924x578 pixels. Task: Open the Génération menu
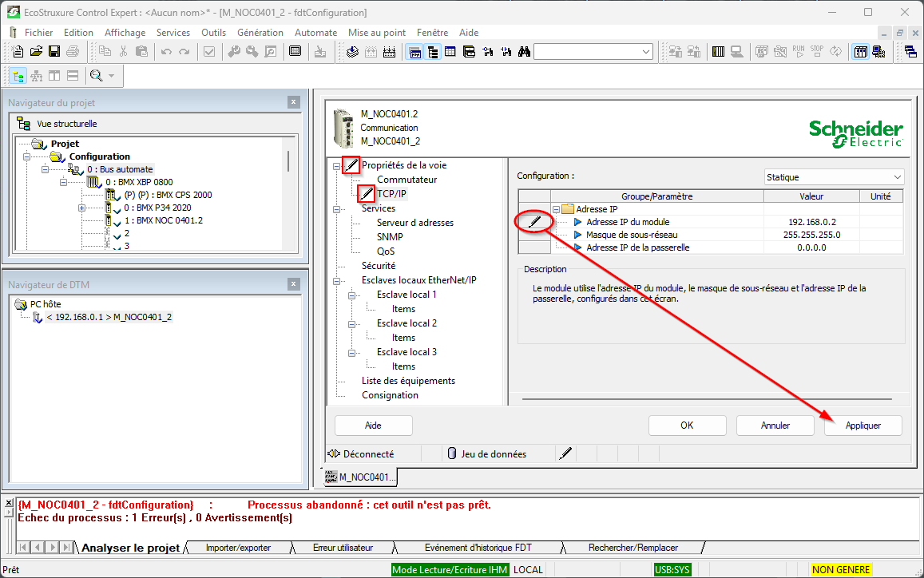(x=260, y=33)
